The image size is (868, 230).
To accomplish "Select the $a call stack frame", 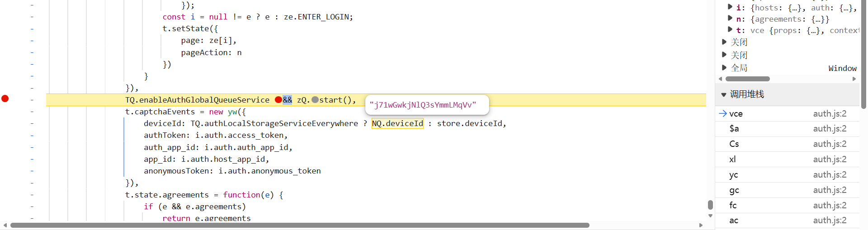I will click(787, 129).
